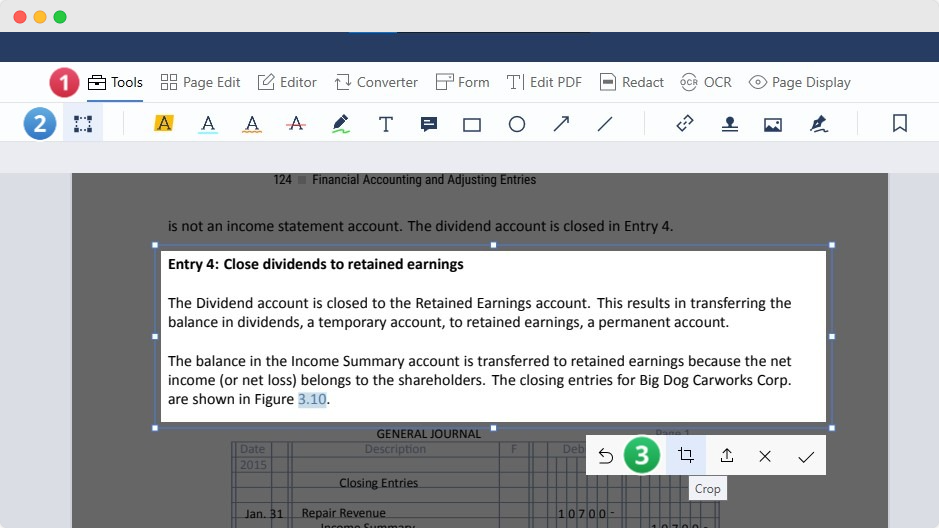939x528 pixels.
Task: Pick the Strikethrough text tool
Action: tap(296, 124)
